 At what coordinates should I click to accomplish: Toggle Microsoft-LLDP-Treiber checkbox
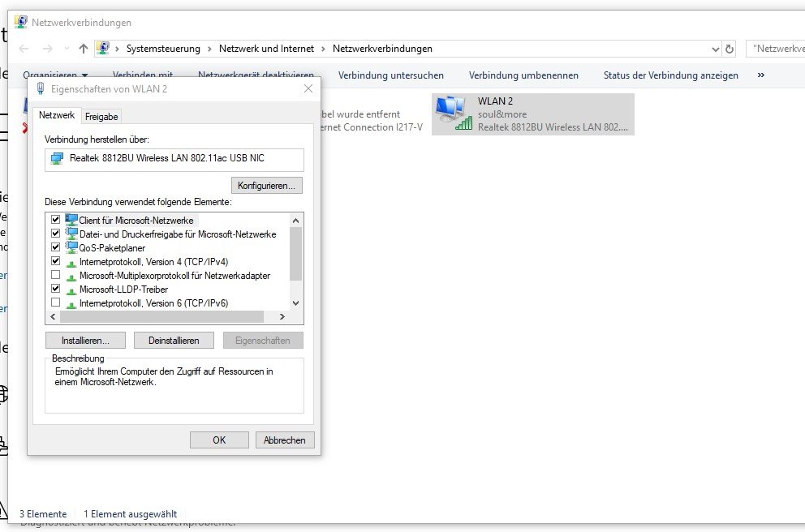[x=55, y=289]
